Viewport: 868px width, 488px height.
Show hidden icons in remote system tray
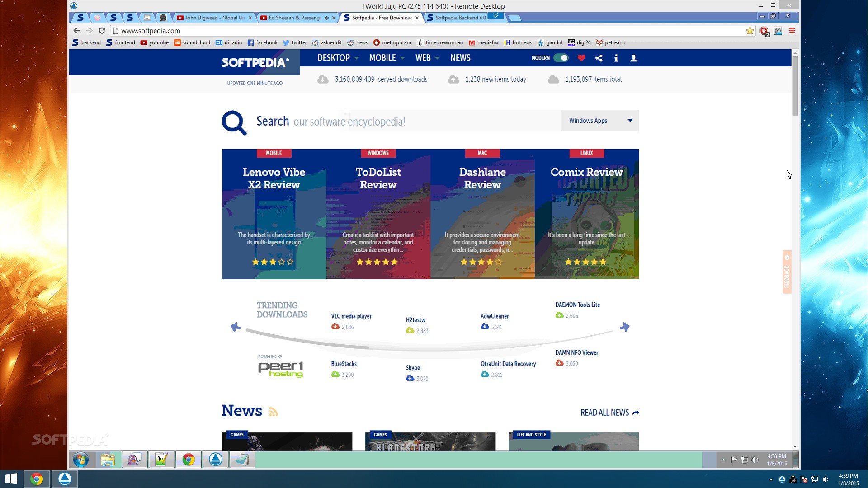(723, 460)
